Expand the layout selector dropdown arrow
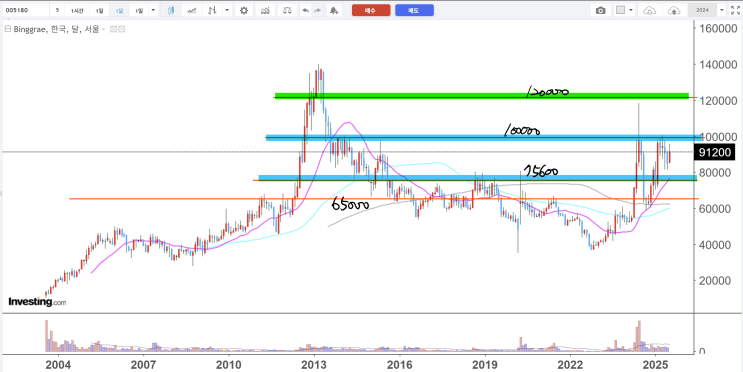The image size is (743, 372). 631,10
